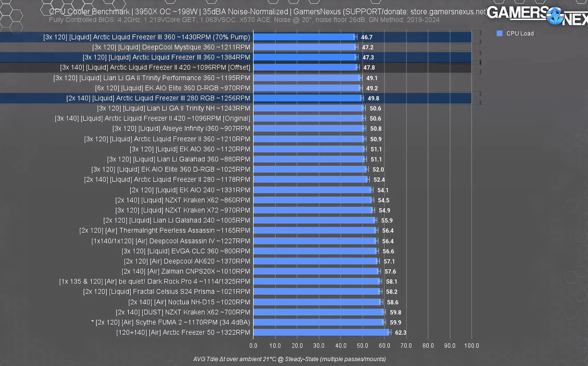Click the bar for Scythe FUMA 2

click(319, 323)
